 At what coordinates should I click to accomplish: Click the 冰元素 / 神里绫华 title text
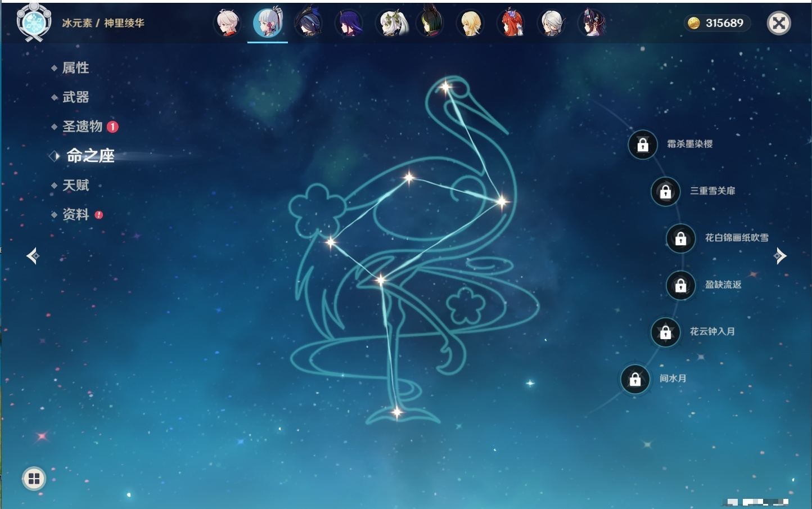[x=103, y=23]
